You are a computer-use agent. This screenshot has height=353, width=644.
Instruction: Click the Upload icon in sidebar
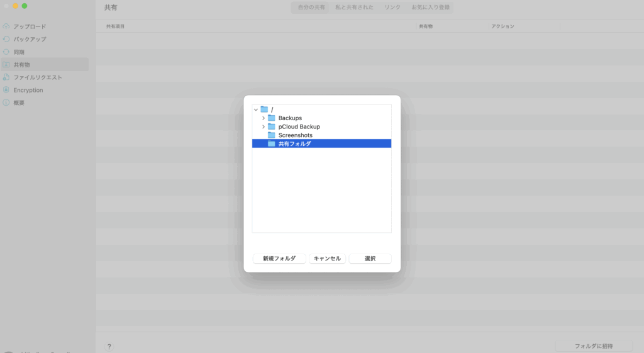[x=6, y=26]
